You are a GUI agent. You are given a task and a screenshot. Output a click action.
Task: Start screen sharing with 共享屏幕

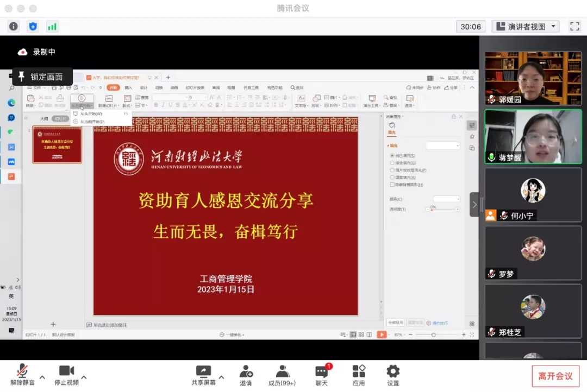coord(203,375)
